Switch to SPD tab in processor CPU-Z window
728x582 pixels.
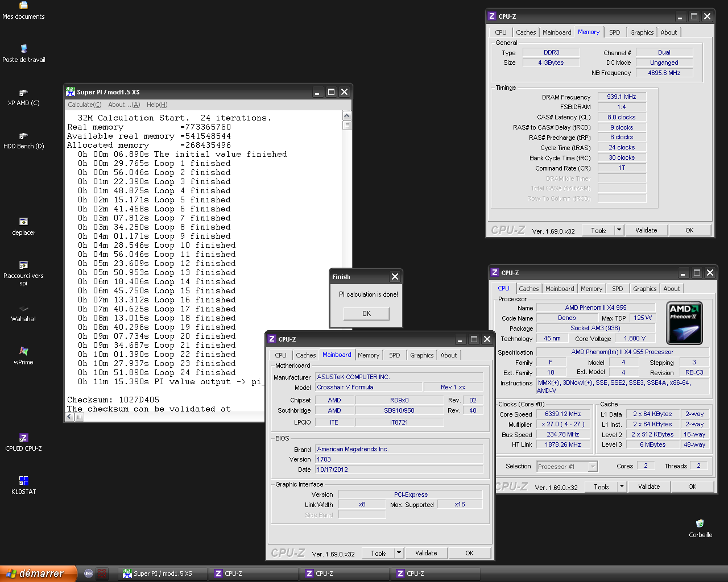618,289
